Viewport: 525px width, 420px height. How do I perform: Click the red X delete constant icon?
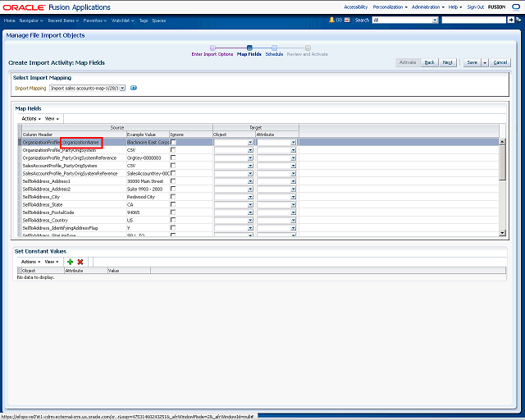pos(80,261)
